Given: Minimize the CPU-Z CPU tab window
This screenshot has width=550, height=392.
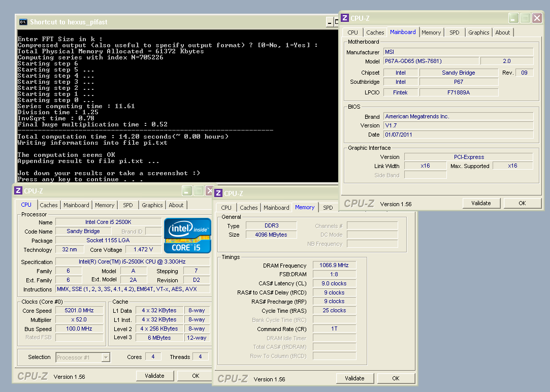Looking at the screenshot, I should click(186, 191).
